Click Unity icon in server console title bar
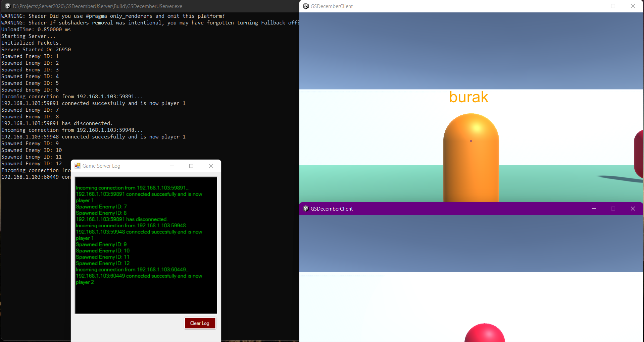The image size is (644, 342). [7, 6]
